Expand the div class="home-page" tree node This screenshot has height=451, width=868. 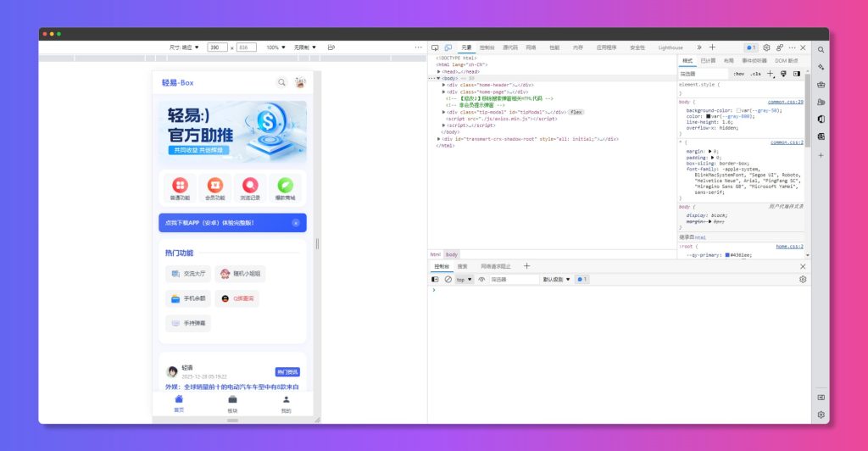[x=444, y=92]
